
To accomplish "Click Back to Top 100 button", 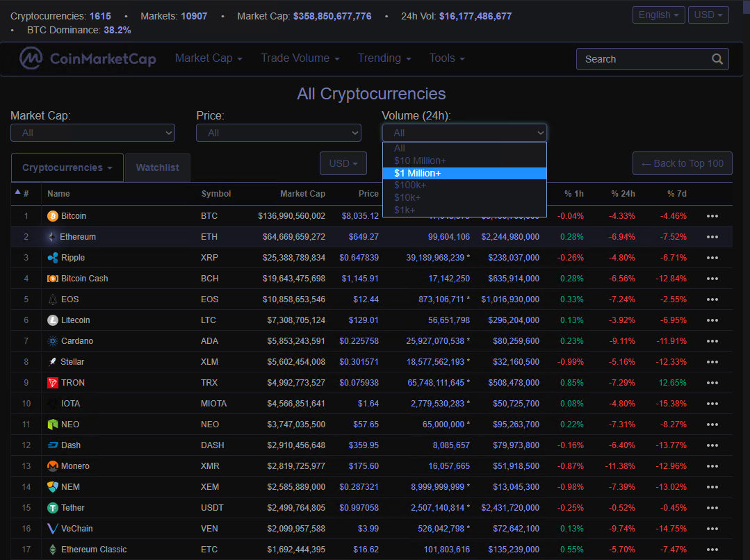I will 682,163.
